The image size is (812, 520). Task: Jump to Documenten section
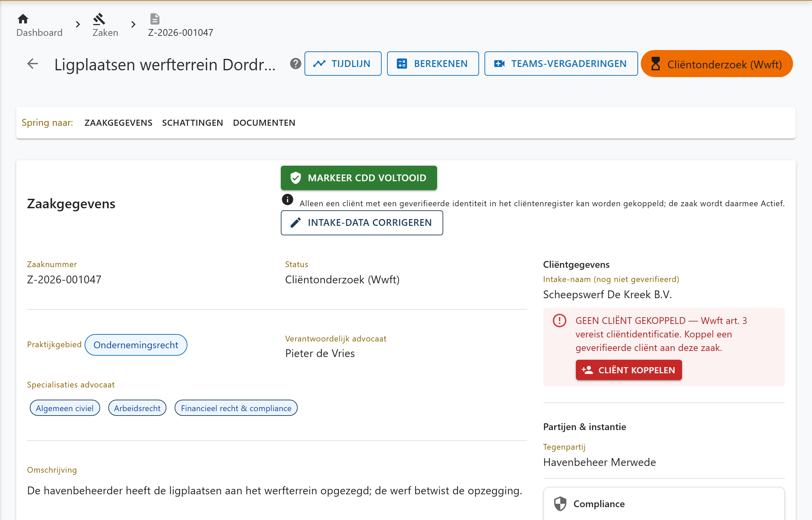point(264,123)
